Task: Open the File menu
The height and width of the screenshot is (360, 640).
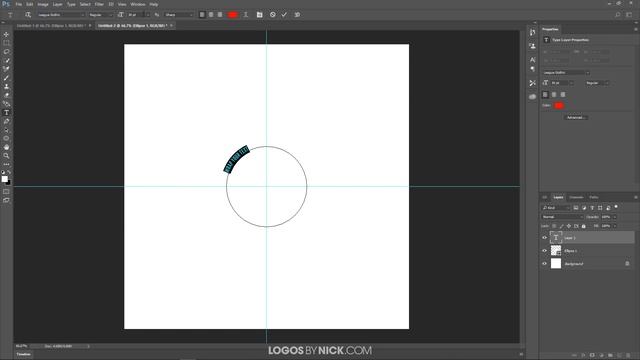Action: (18, 4)
